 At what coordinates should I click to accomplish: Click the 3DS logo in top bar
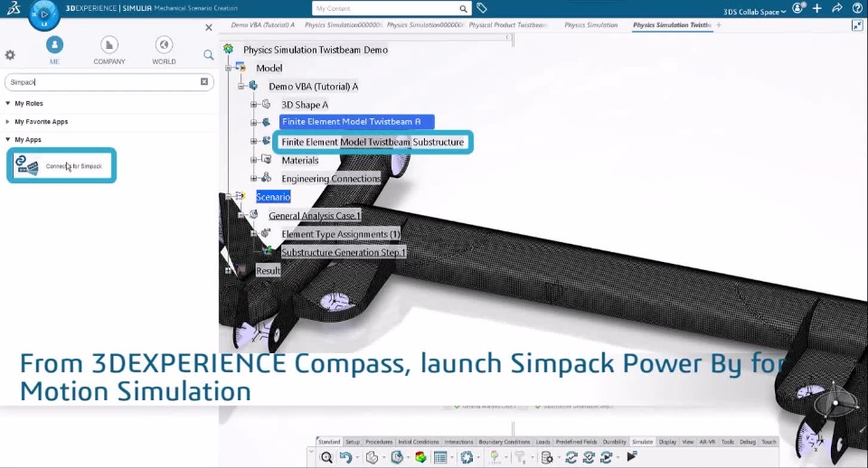click(x=14, y=8)
